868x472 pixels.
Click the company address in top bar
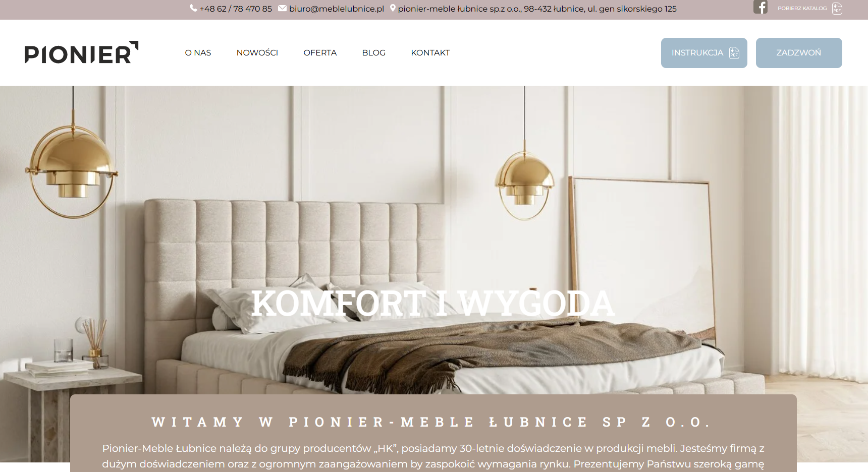[x=537, y=9]
